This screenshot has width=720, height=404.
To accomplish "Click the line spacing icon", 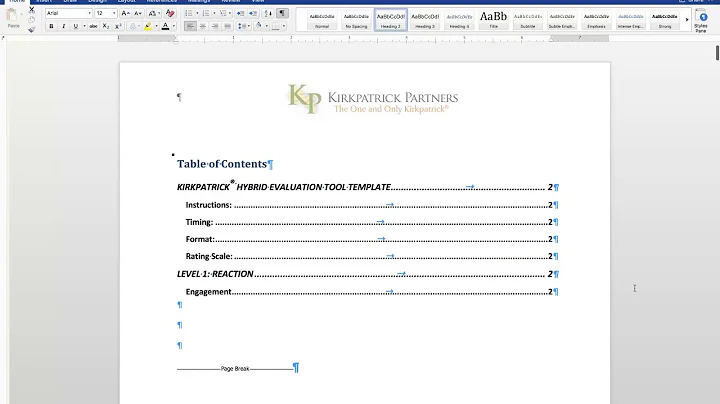I will pyautogui.click(x=242, y=26).
